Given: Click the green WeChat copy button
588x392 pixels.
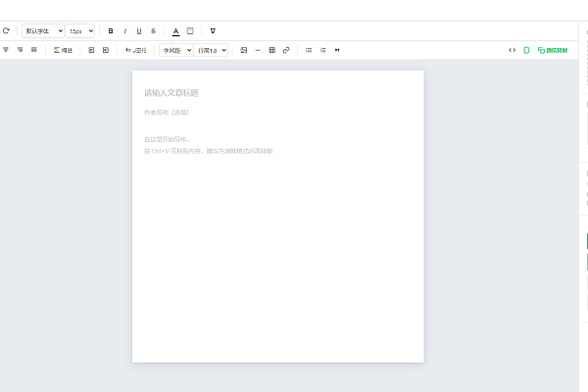Looking at the screenshot, I should click(x=553, y=50).
